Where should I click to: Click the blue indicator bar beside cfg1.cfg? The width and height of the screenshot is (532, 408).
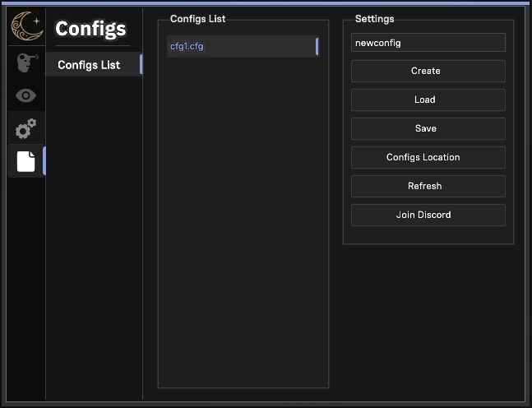pos(317,46)
